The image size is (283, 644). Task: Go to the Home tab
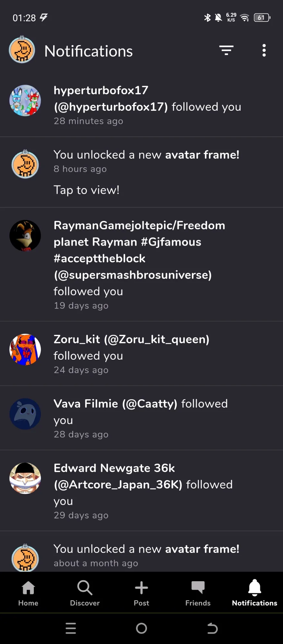[x=28, y=593]
